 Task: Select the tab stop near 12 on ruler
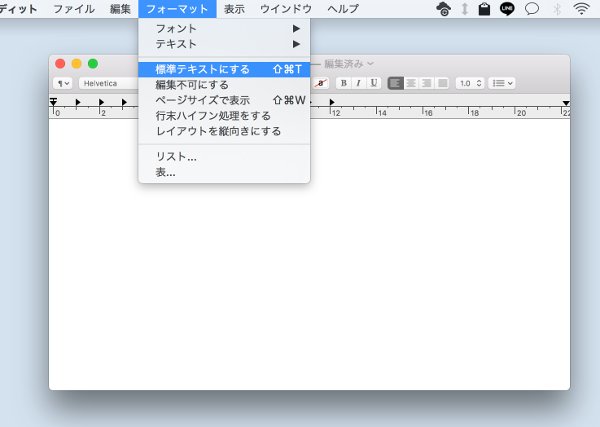click(332, 102)
